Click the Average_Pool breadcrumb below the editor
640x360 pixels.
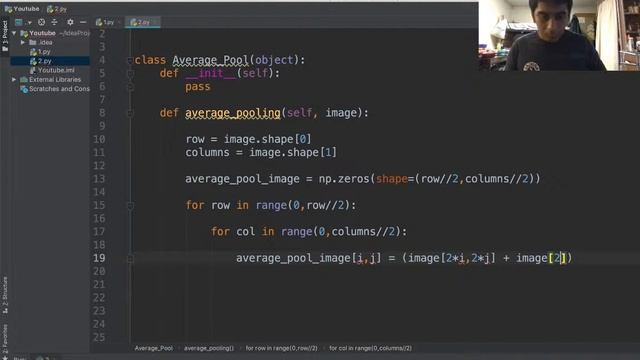coord(154,348)
